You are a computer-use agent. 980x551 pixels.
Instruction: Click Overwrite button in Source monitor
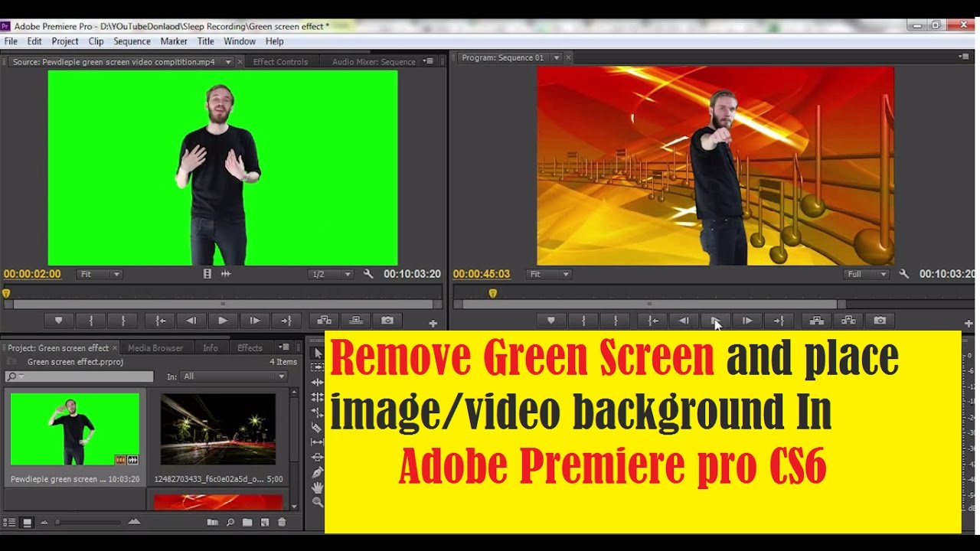click(355, 321)
